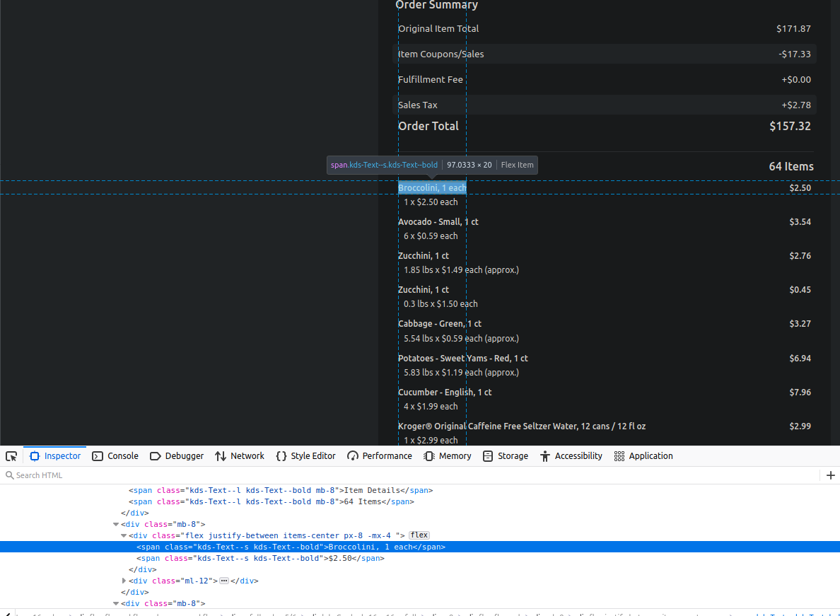This screenshot has width=840, height=616.
Task: Switch to the Network tab
Action: tap(240, 456)
